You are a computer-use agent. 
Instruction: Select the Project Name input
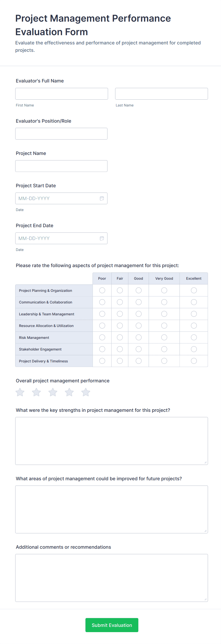point(61,166)
